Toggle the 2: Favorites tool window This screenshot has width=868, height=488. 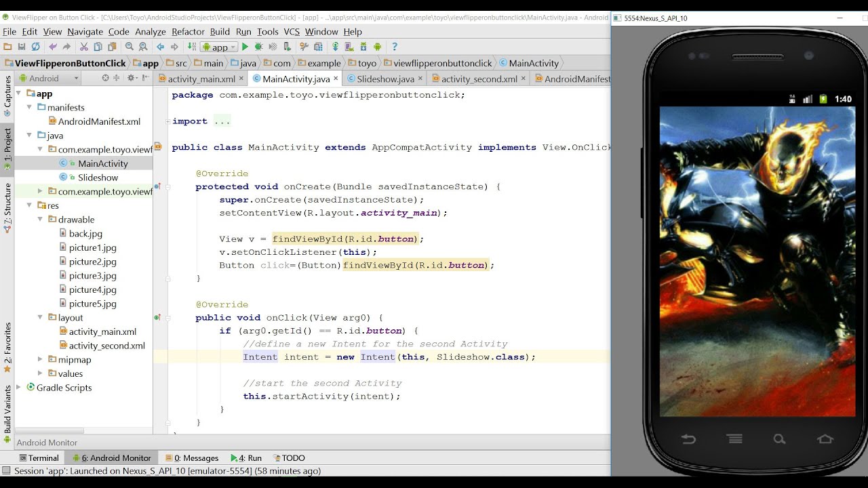[x=7, y=348]
